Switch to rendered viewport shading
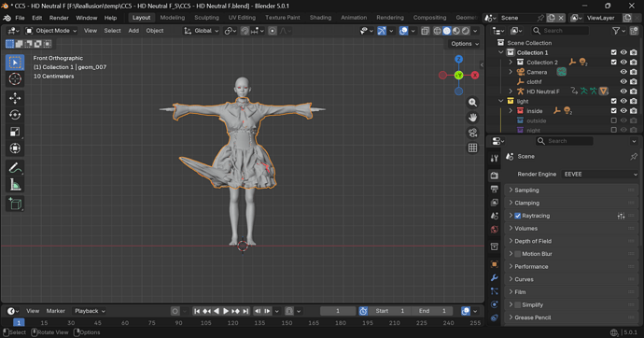The width and height of the screenshot is (644, 338). pyautogui.click(x=466, y=31)
